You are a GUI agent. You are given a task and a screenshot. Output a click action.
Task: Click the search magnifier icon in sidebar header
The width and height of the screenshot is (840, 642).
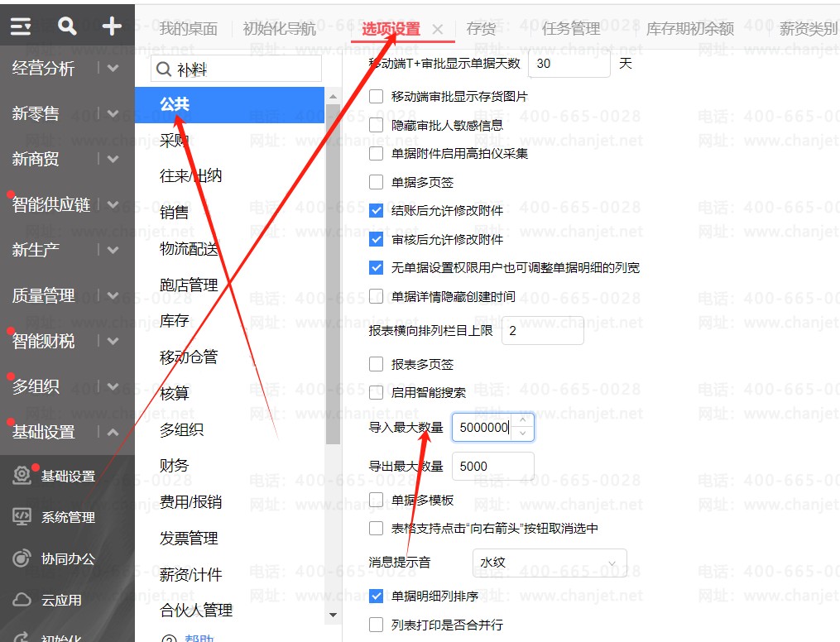[67, 25]
